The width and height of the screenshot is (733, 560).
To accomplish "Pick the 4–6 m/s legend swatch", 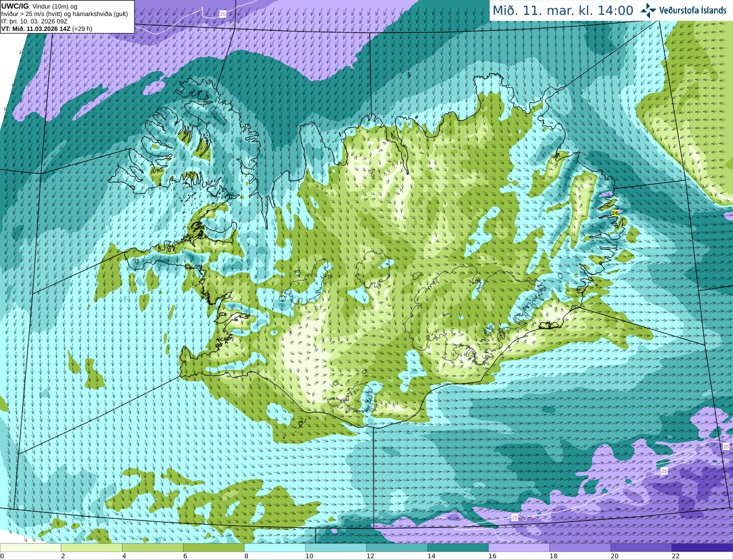I will [152, 547].
